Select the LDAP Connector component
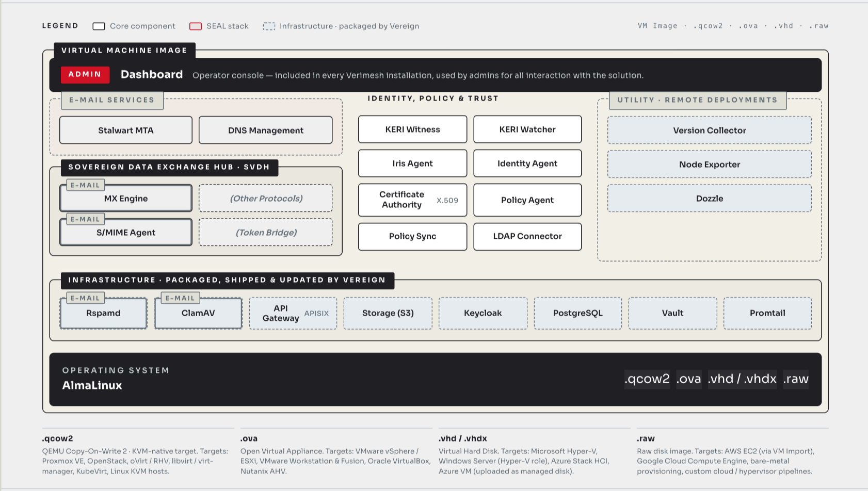This screenshot has width=868, height=491. (x=527, y=236)
